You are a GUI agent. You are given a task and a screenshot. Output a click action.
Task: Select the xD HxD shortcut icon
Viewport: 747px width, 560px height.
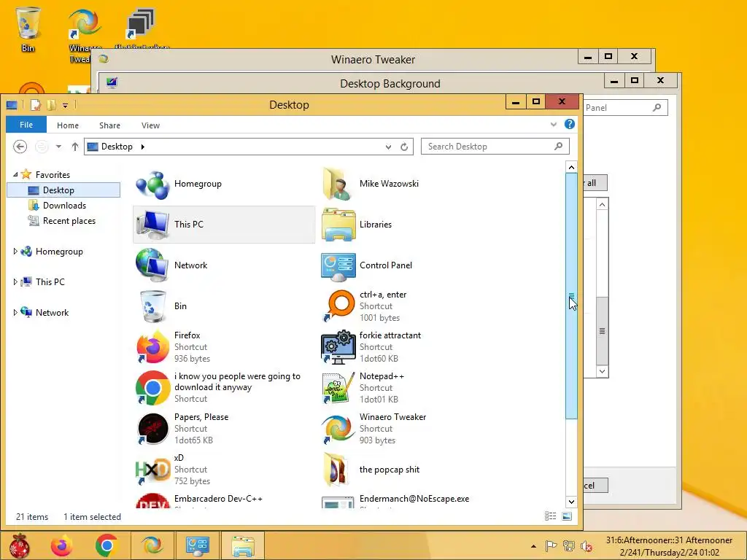[x=152, y=470]
